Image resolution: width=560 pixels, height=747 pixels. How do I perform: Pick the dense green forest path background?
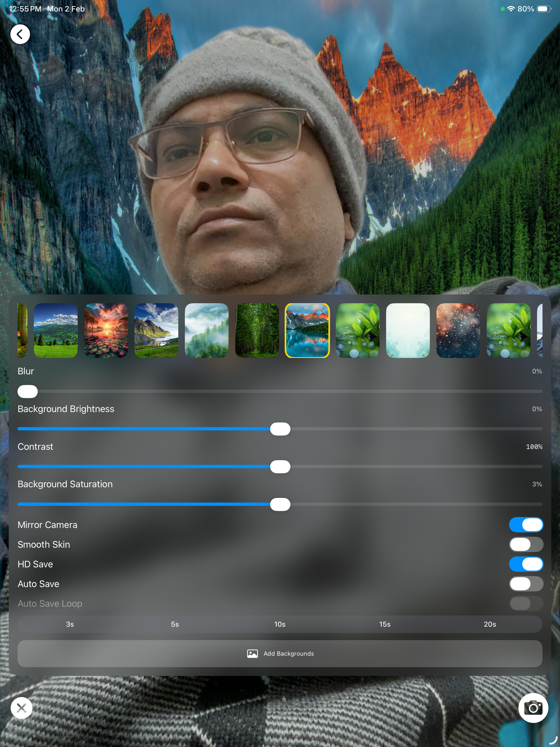[257, 330]
